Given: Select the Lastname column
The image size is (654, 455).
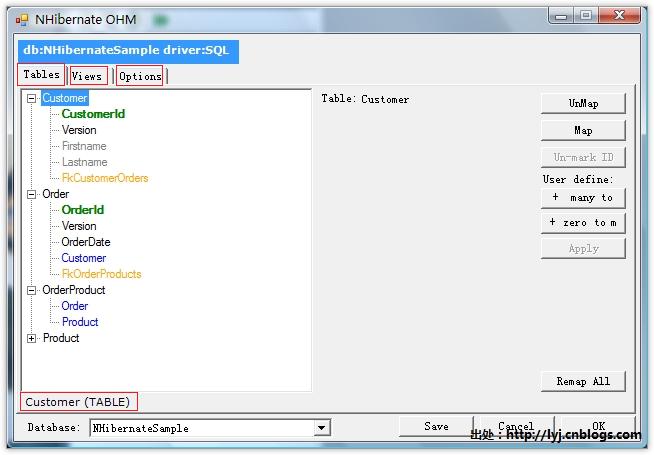Looking at the screenshot, I should click(84, 162).
